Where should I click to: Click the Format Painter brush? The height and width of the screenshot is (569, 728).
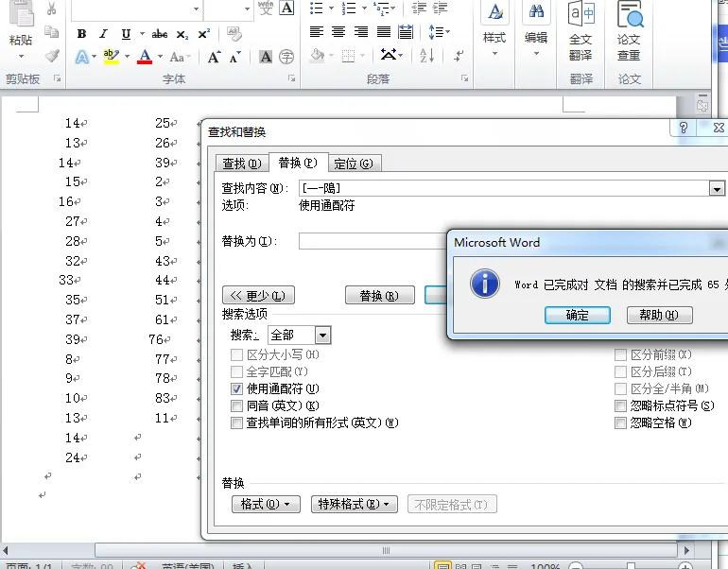point(52,56)
